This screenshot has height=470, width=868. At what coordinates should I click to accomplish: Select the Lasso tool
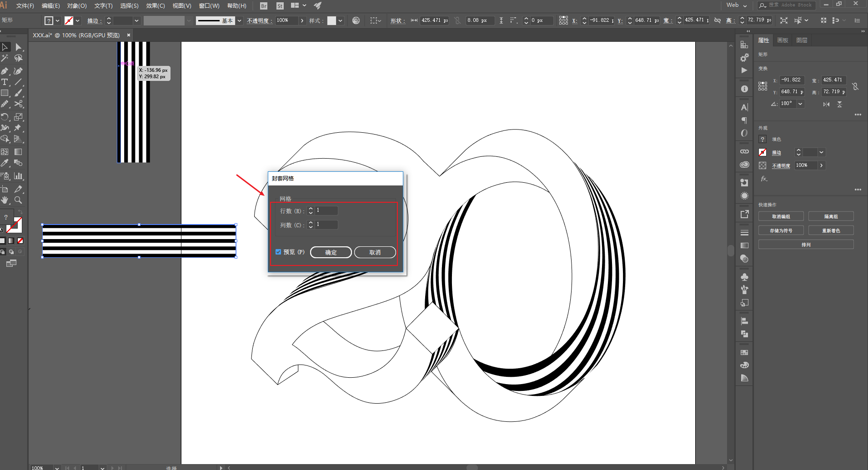point(18,58)
